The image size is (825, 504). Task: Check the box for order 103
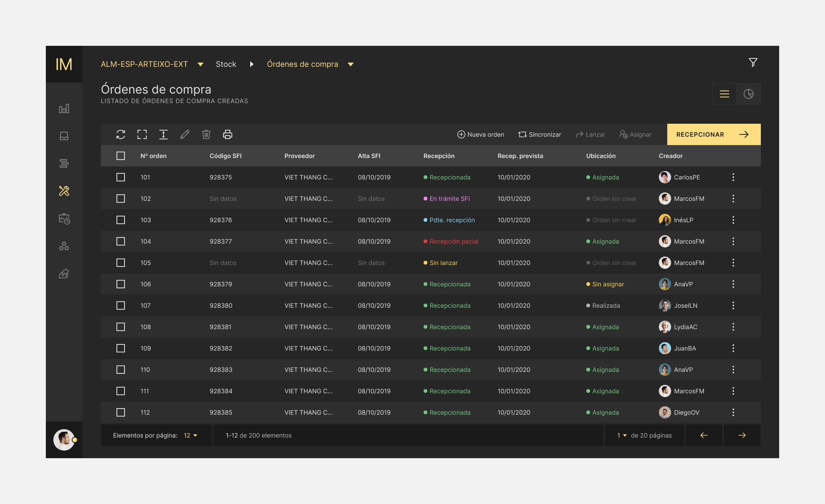121,220
